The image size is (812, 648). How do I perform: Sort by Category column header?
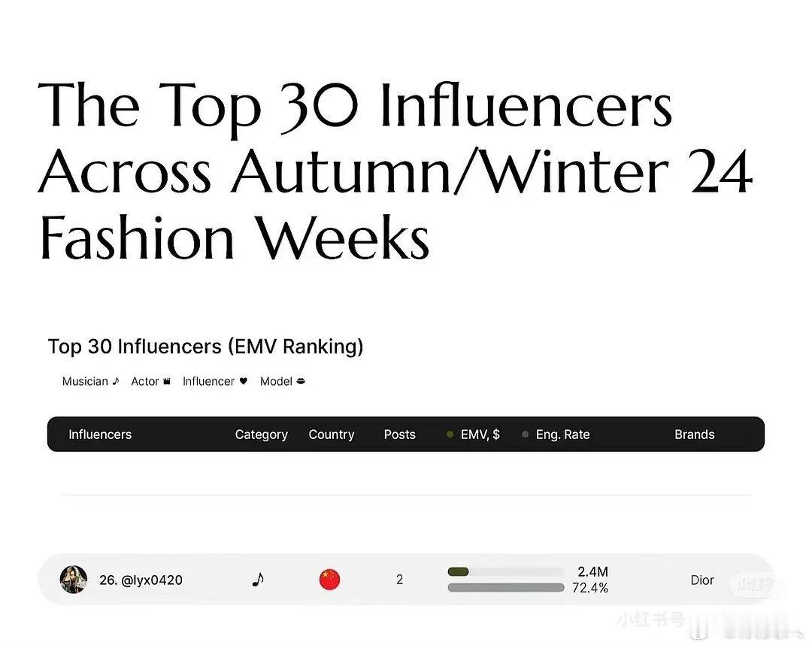262,435
